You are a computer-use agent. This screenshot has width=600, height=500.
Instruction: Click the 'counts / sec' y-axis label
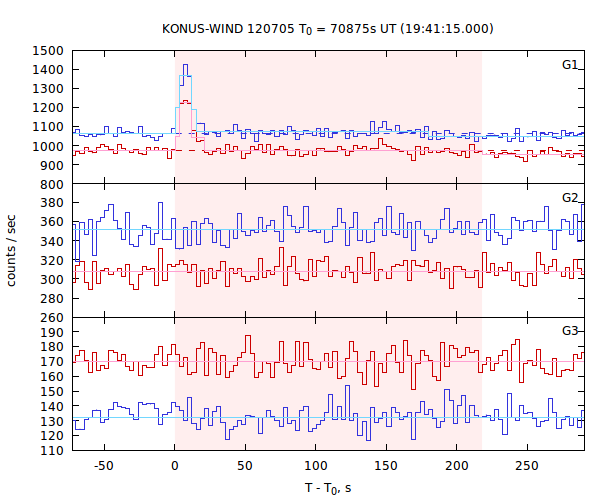coord(11,251)
